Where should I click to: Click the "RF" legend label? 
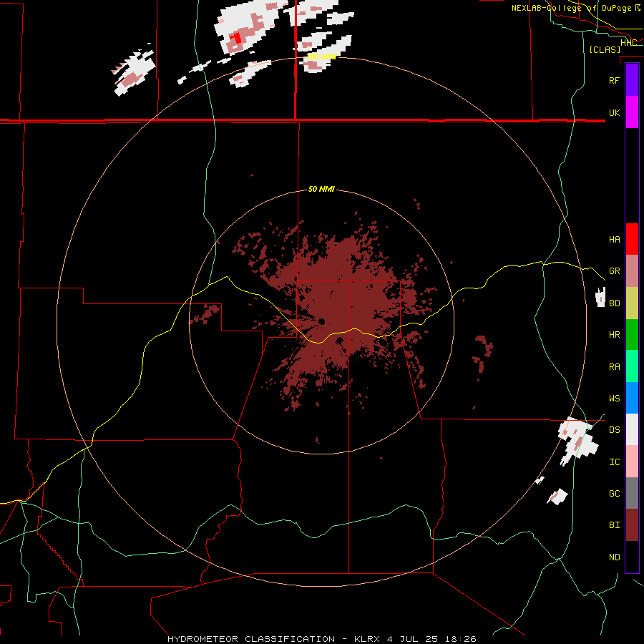(x=614, y=80)
